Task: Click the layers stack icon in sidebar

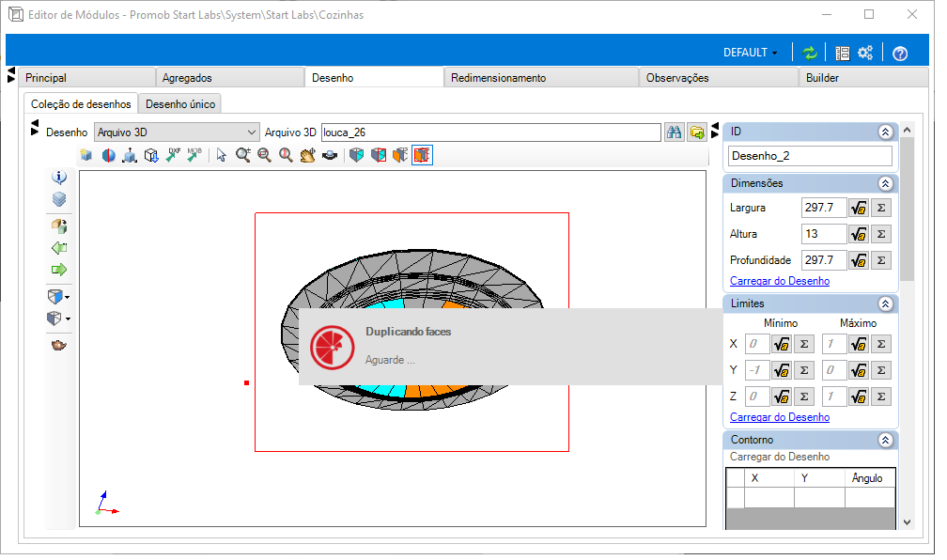Action: pos(59,199)
